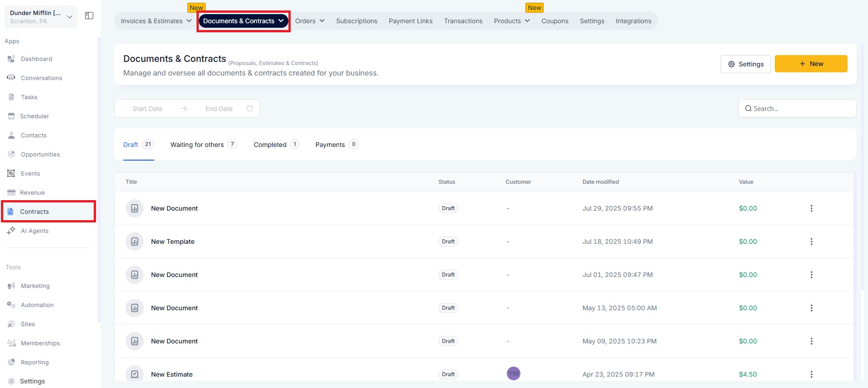Switch to Waiting for others tab
The image size is (868, 388).
(204, 145)
